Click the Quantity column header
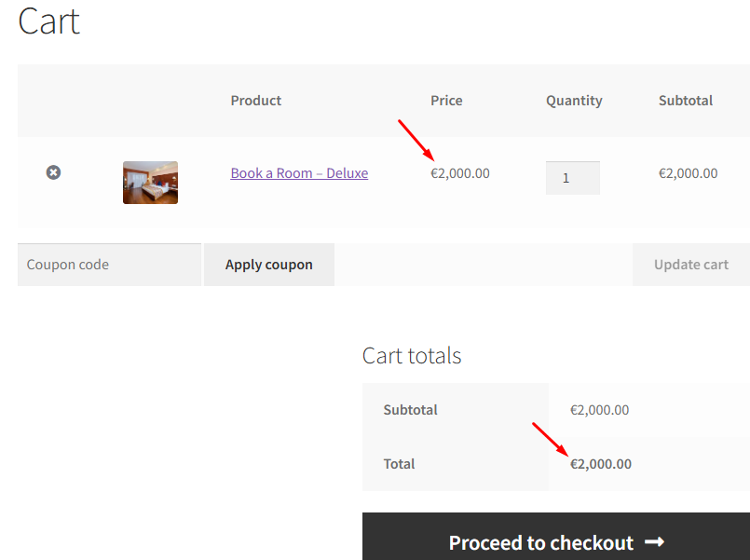Image resolution: width=750 pixels, height=560 pixels. [x=574, y=101]
